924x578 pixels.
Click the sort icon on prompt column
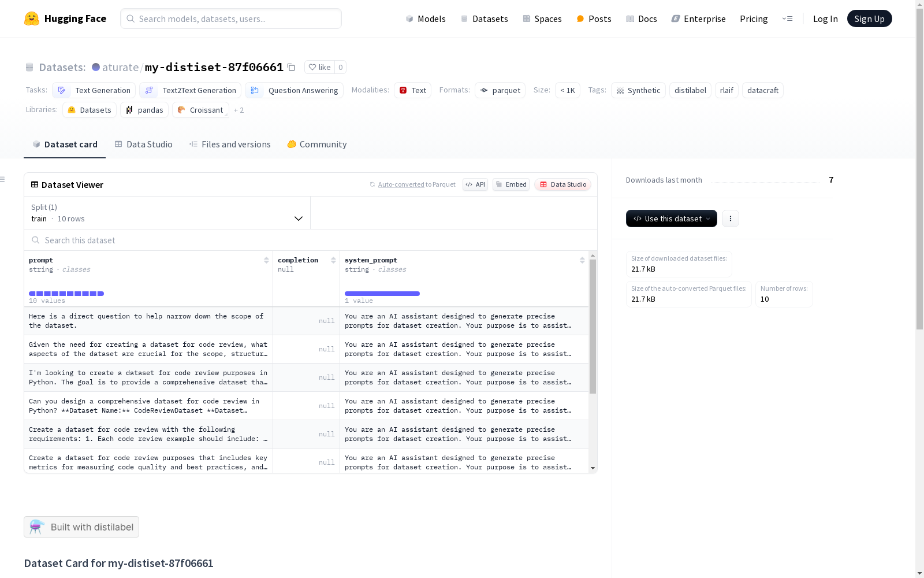point(266,260)
